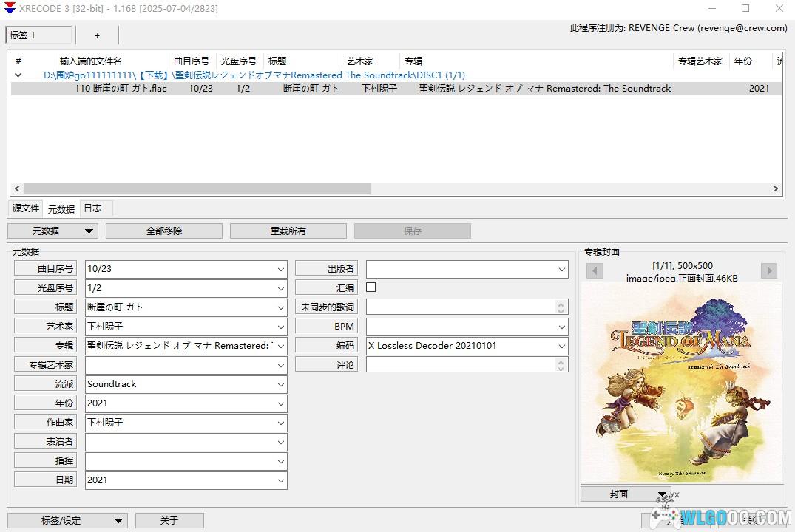Click the 艺术家 column header
Image resolution: width=795 pixels, height=532 pixels.
pos(371,61)
